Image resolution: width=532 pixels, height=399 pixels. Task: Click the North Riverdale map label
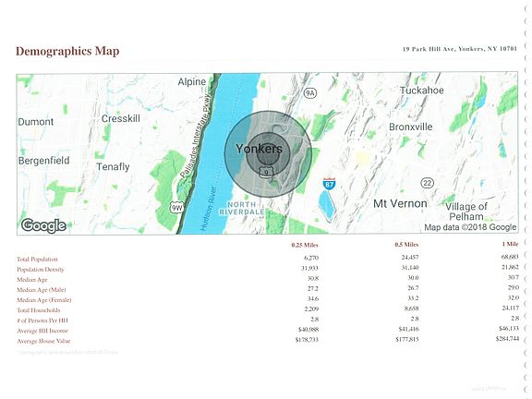(x=242, y=208)
